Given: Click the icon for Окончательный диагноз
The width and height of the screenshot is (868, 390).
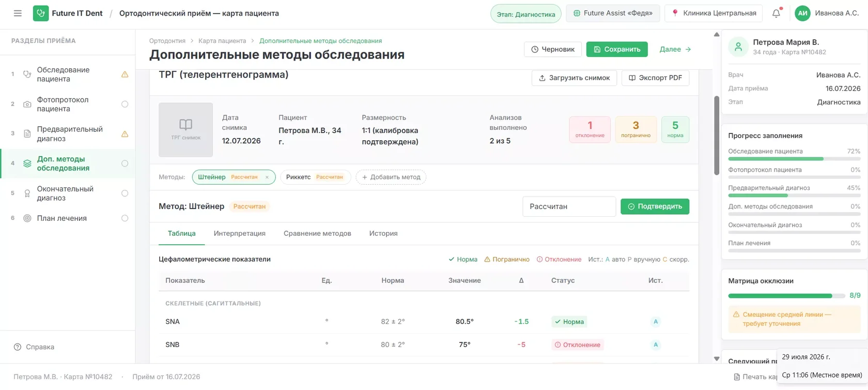Looking at the screenshot, I should (27, 193).
